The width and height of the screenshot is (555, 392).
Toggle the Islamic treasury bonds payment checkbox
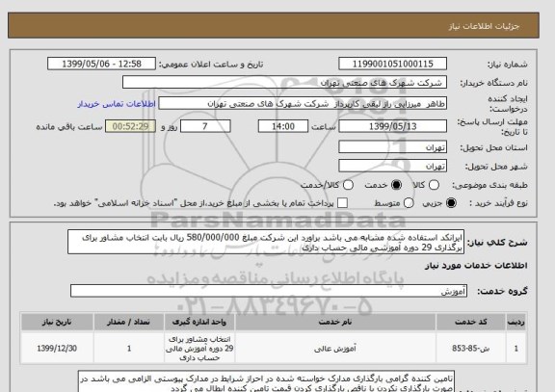click(342, 203)
